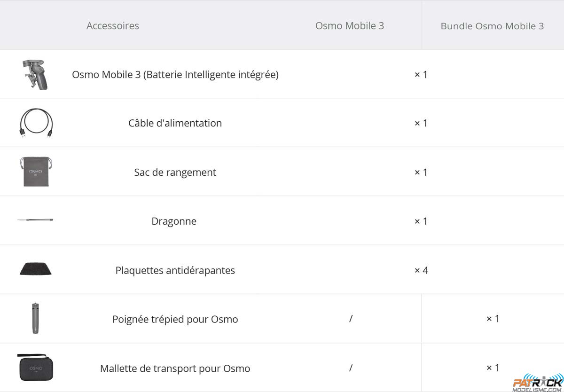The width and height of the screenshot is (564, 392).
Task: Select the Bundle Osmo Mobile 3 header
Action: 492,26
